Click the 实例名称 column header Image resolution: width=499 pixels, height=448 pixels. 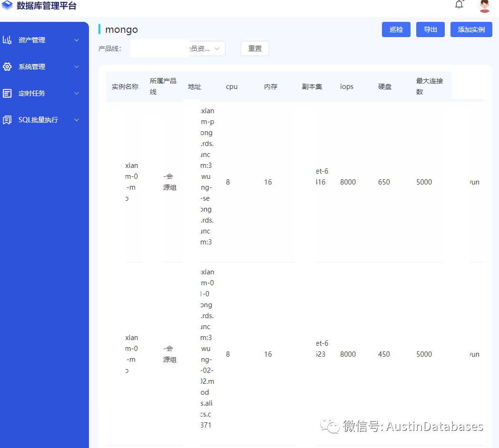click(x=125, y=86)
